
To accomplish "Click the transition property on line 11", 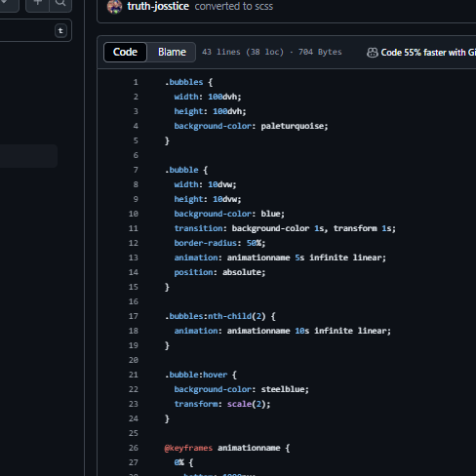I will [x=285, y=228].
